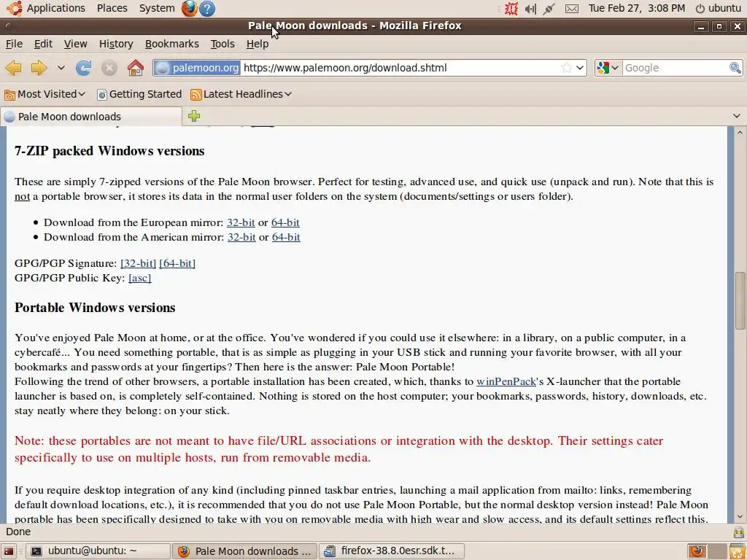Open the GPG signature [64-bit] link
The width and height of the screenshot is (747, 560).
pos(177,263)
